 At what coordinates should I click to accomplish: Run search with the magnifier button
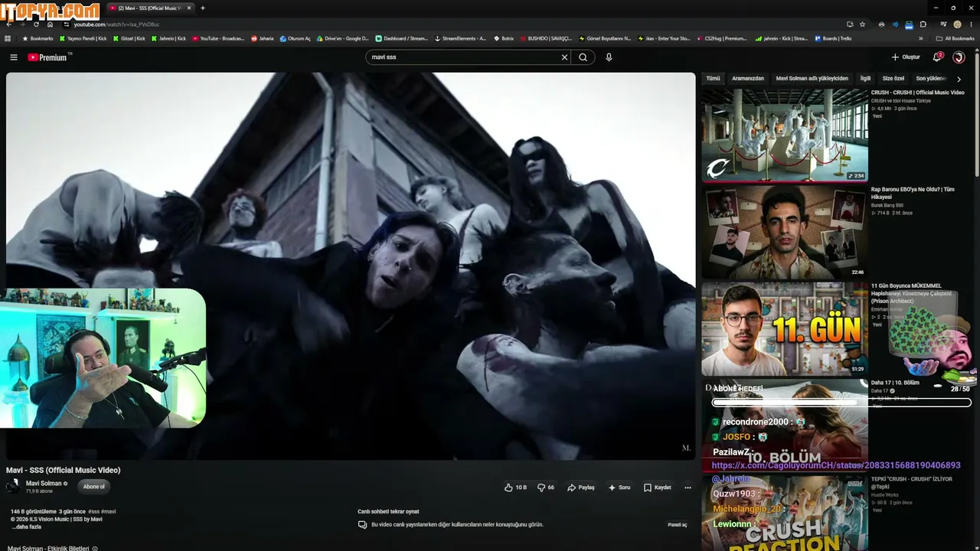pyautogui.click(x=583, y=57)
